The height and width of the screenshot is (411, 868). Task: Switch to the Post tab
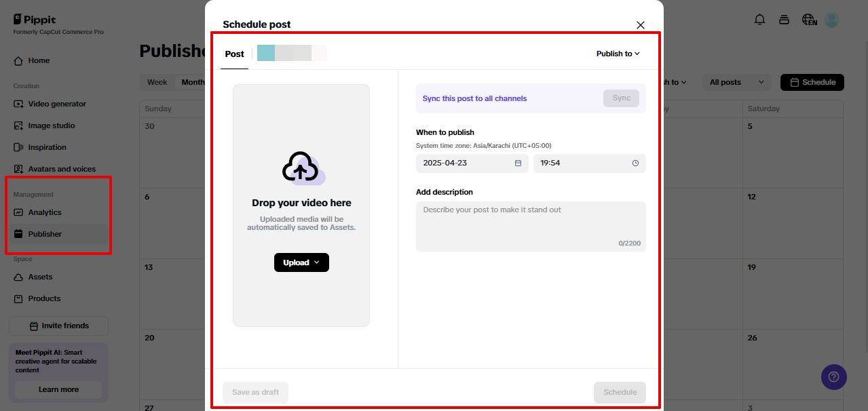pos(234,54)
